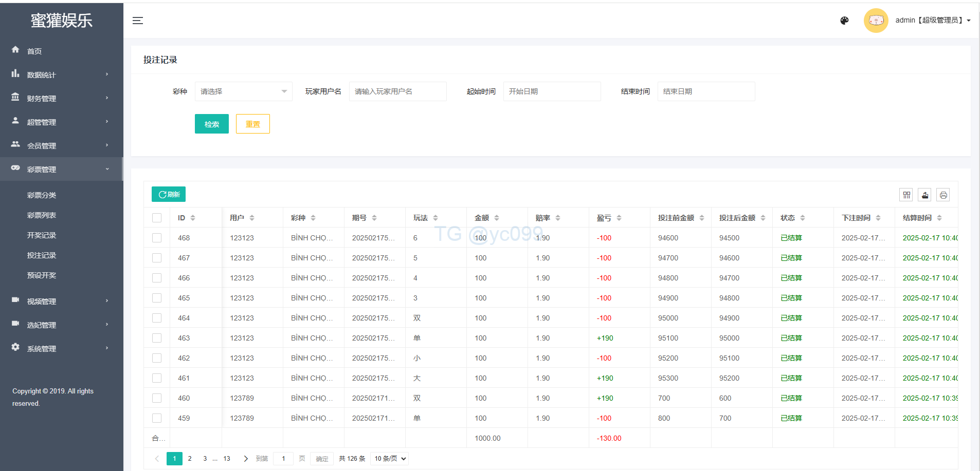Click the hamburger menu collapse icon
The image size is (980, 471).
pos(137,21)
